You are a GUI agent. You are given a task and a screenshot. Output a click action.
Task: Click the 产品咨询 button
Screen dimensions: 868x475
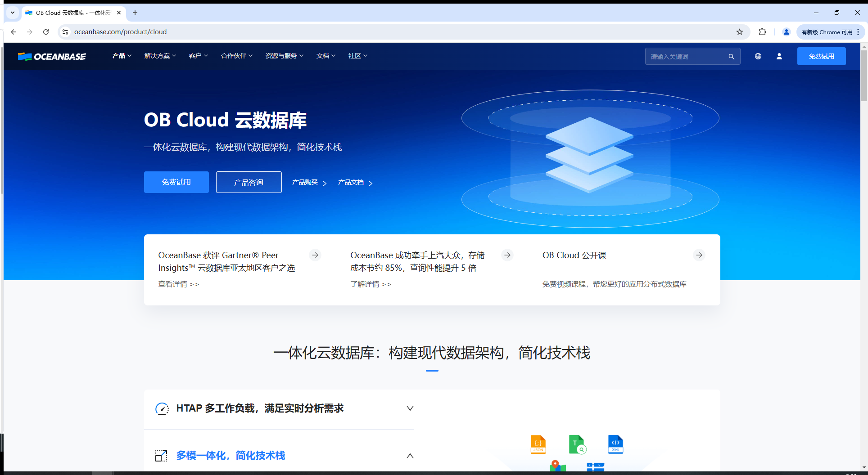pos(249,182)
